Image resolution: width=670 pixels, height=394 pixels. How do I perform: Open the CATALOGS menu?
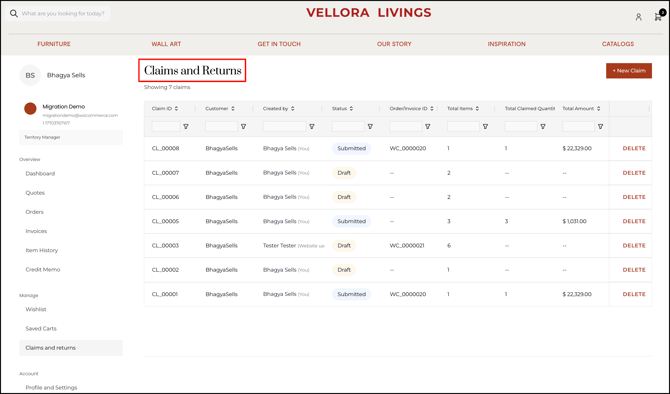click(x=618, y=44)
